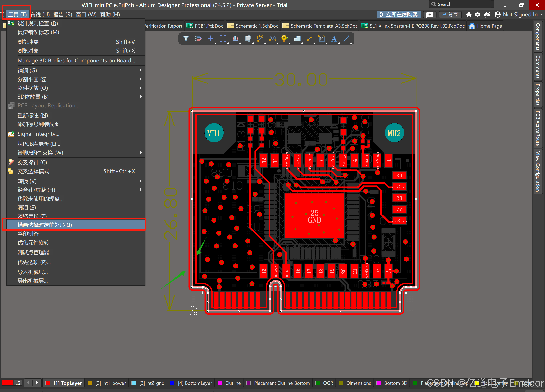
Task: Pick the place dimension tool icon
Action: (x=322, y=39)
